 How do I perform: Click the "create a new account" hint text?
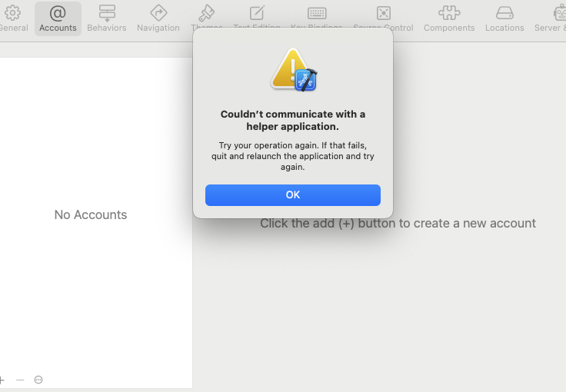(x=398, y=224)
